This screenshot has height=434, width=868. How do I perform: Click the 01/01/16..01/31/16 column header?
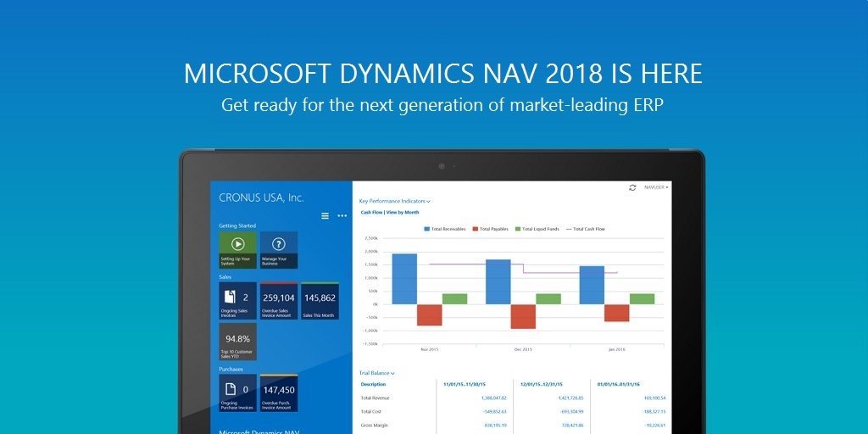click(x=618, y=384)
